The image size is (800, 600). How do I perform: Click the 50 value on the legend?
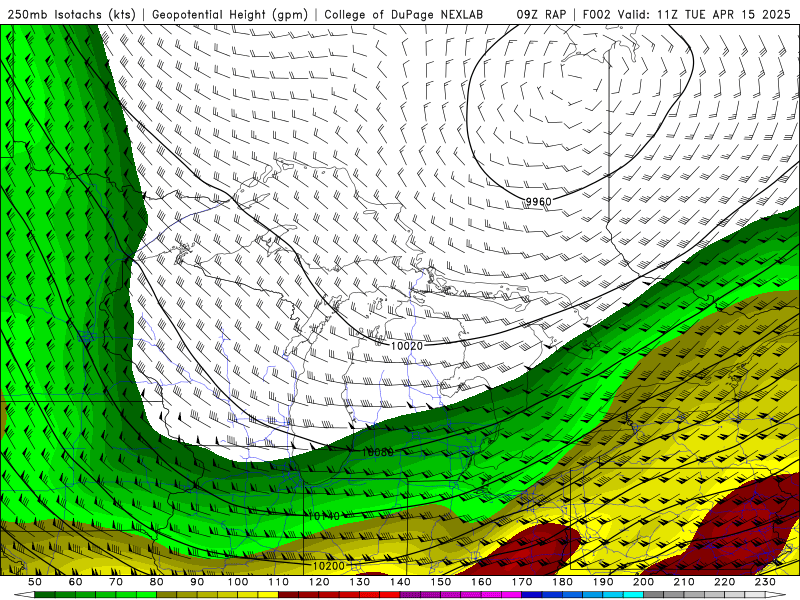(x=35, y=582)
